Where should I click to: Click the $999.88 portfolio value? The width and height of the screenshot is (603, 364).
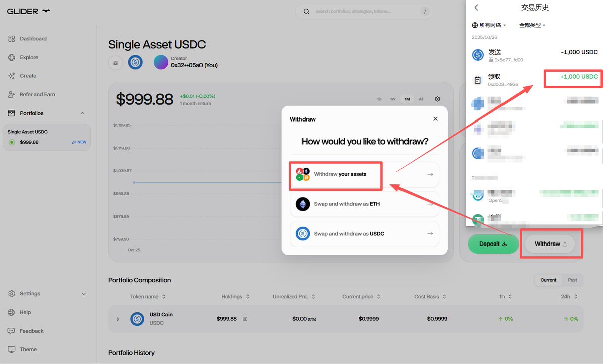(144, 99)
